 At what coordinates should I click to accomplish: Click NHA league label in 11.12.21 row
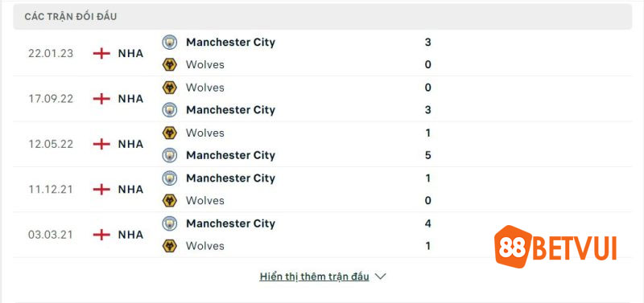click(x=130, y=190)
